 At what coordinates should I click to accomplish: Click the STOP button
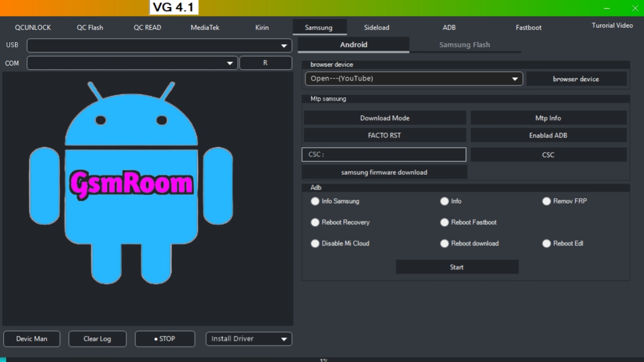(165, 339)
